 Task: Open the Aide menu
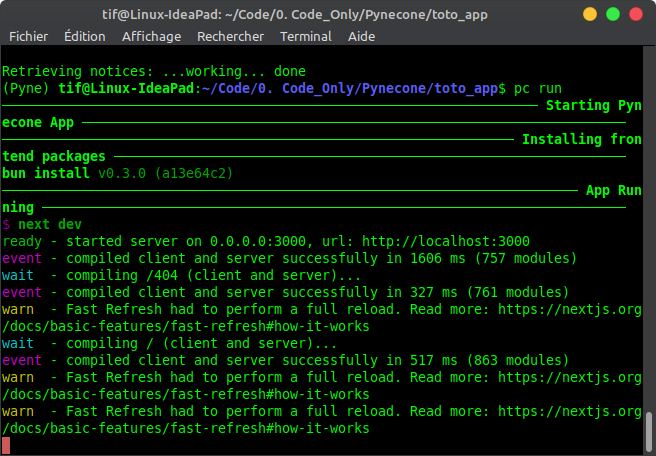tap(361, 36)
